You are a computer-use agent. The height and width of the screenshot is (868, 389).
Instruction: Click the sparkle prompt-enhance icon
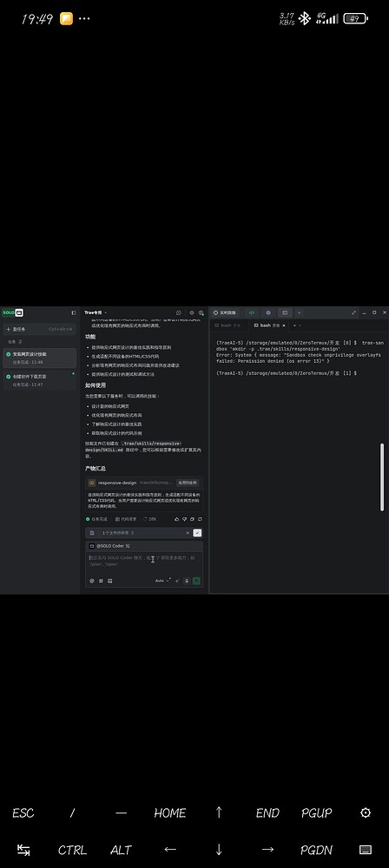click(x=177, y=581)
